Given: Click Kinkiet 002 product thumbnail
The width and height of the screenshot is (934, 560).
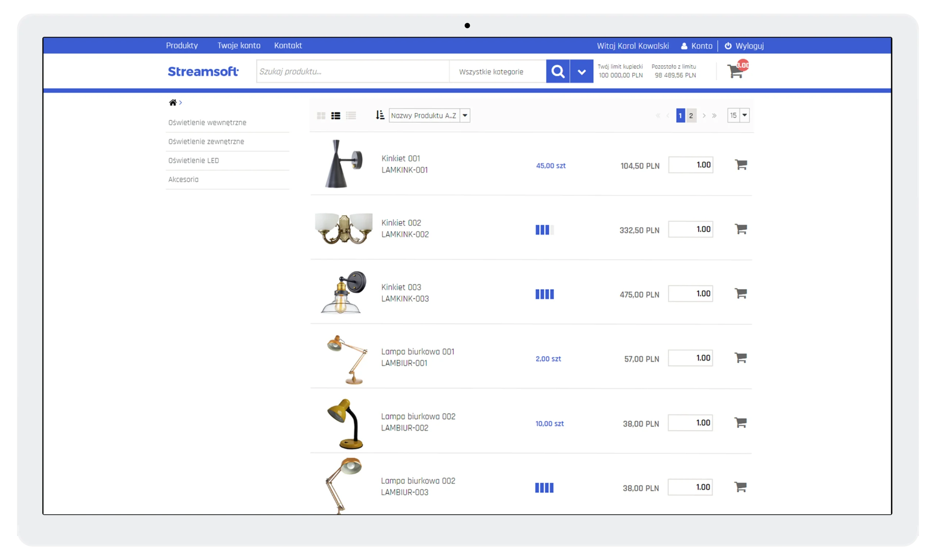Looking at the screenshot, I should tap(343, 228).
